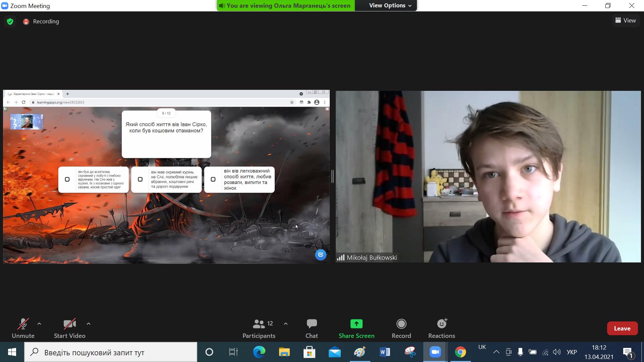Click Mikołaj Bułkowski's video tile
Screen dimensions: 644x362
click(488, 176)
